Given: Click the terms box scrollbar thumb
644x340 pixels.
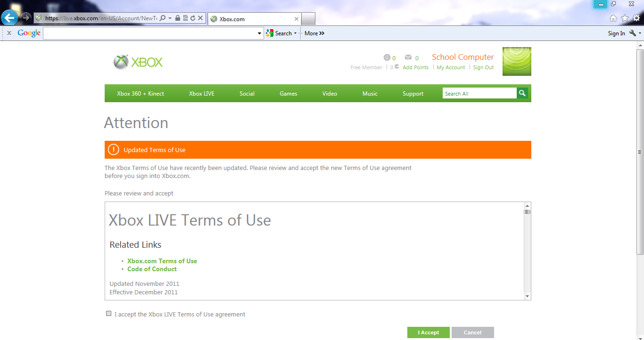Looking at the screenshot, I should 527,212.
